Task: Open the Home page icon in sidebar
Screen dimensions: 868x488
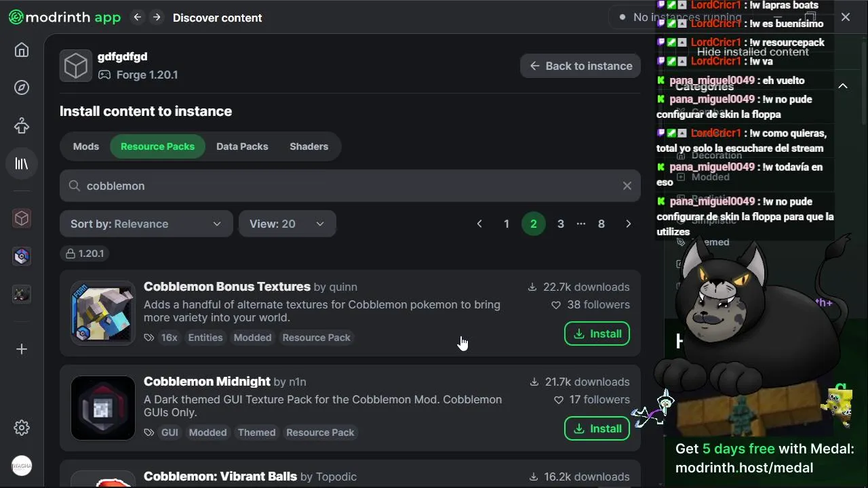Action: [x=22, y=50]
